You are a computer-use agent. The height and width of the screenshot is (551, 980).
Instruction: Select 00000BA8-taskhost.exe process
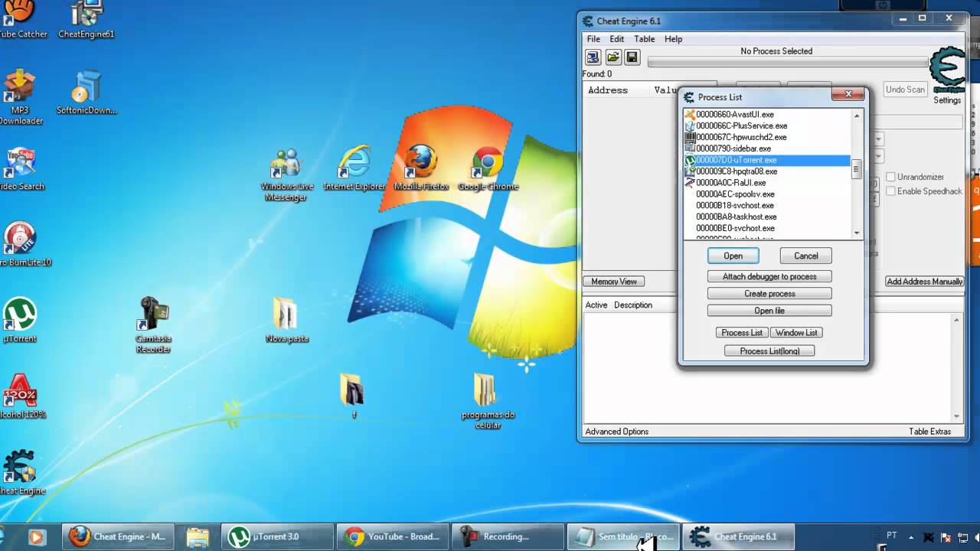point(767,217)
